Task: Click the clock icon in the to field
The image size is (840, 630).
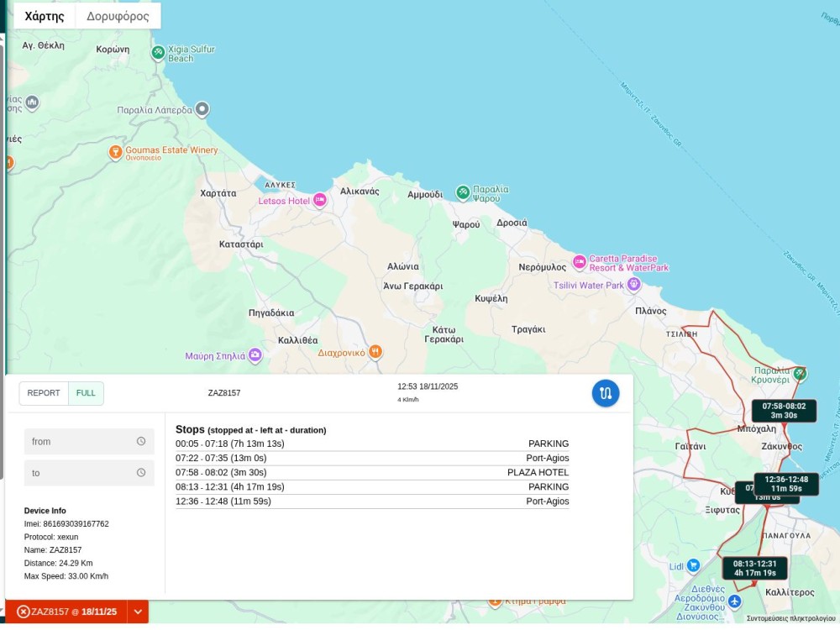Action: [141, 473]
